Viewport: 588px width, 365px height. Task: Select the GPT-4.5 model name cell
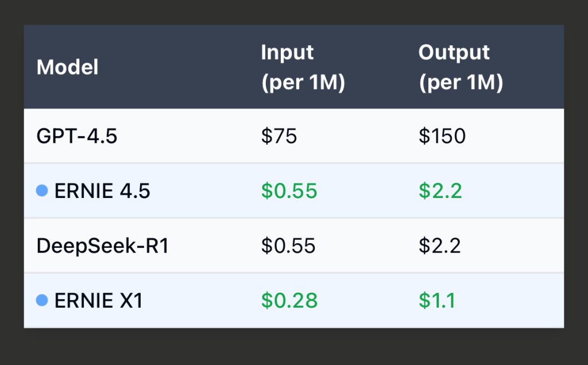(x=77, y=136)
